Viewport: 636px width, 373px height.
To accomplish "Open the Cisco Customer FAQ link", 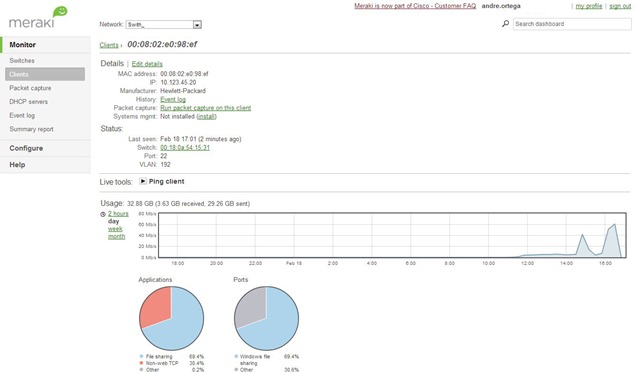I will coord(415,6).
